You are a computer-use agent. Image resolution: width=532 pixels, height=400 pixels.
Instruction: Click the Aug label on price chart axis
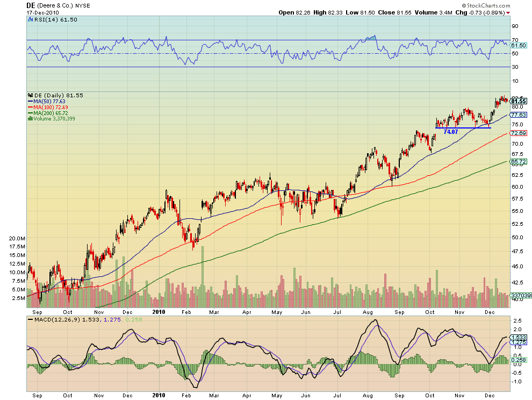tap(368, 312)
